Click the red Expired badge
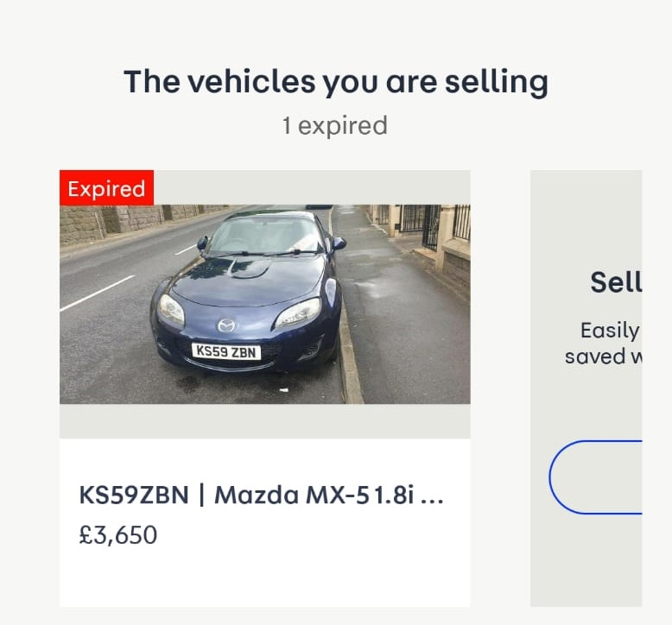 tap(106, 188)
